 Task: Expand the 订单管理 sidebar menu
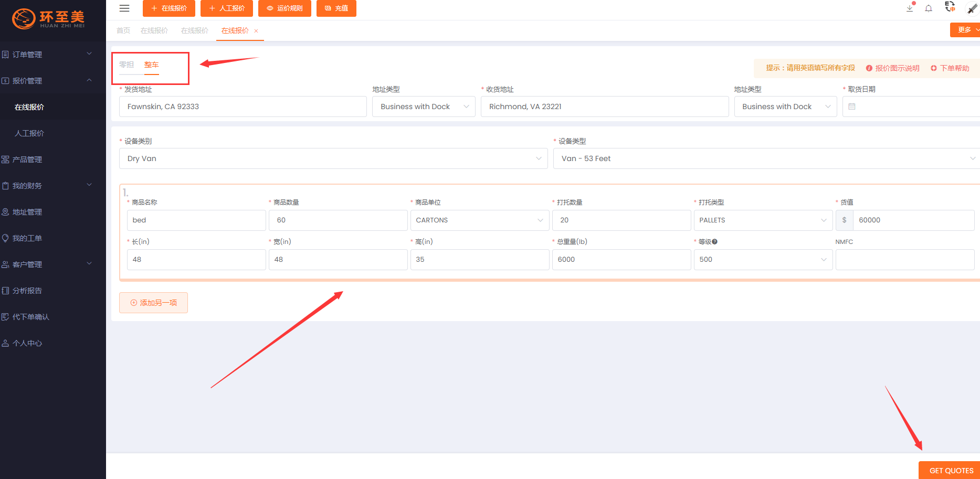[47, 55]
